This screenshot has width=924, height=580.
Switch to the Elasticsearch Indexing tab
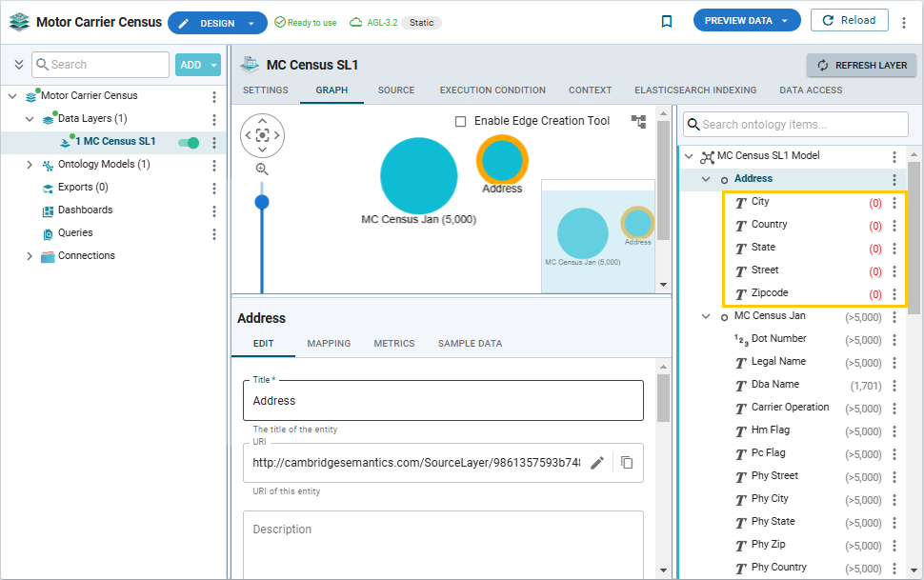point(695,90)
